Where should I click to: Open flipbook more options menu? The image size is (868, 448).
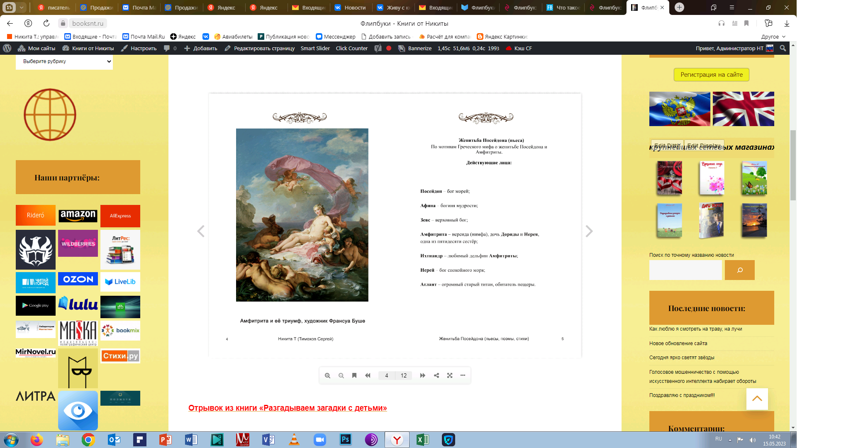point(463,375)
